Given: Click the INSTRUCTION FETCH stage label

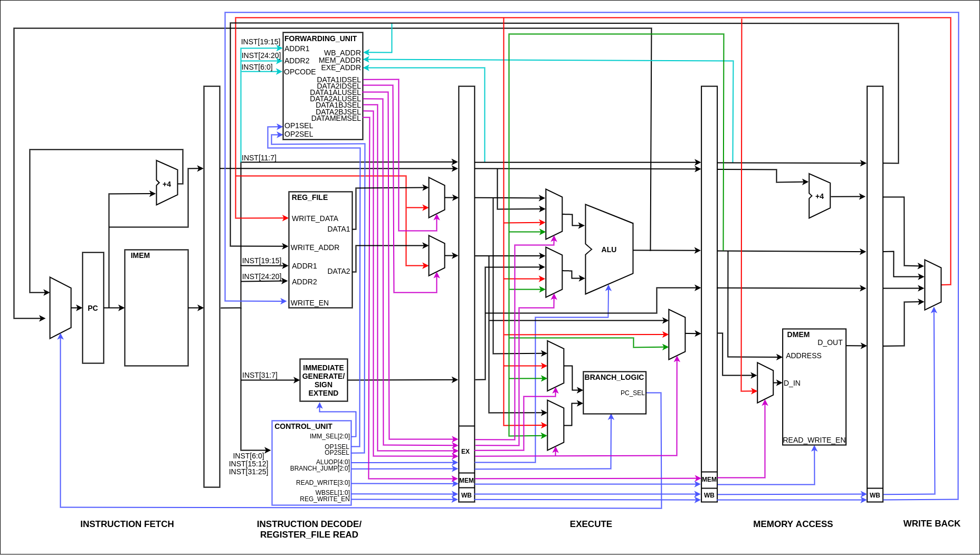Looking at the screenshot, I should pyautogui.click(x=127, y=524).
